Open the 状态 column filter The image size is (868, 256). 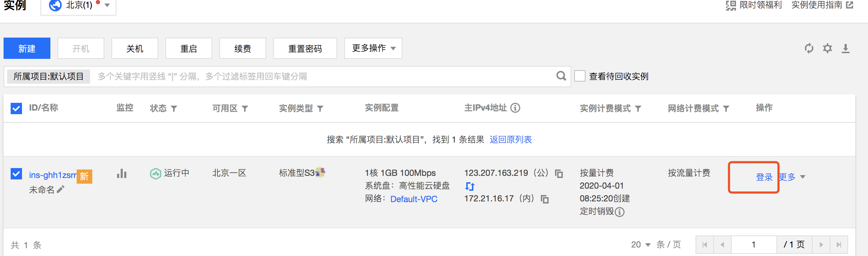(x=174, y=108)
